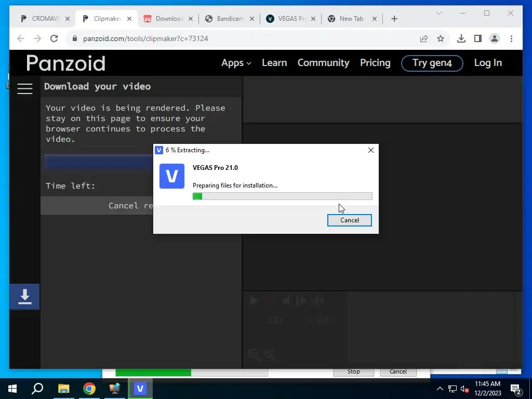Screen dimensions: 532x399
Task: Play the clipmaker preview
Action: [254, 301]
